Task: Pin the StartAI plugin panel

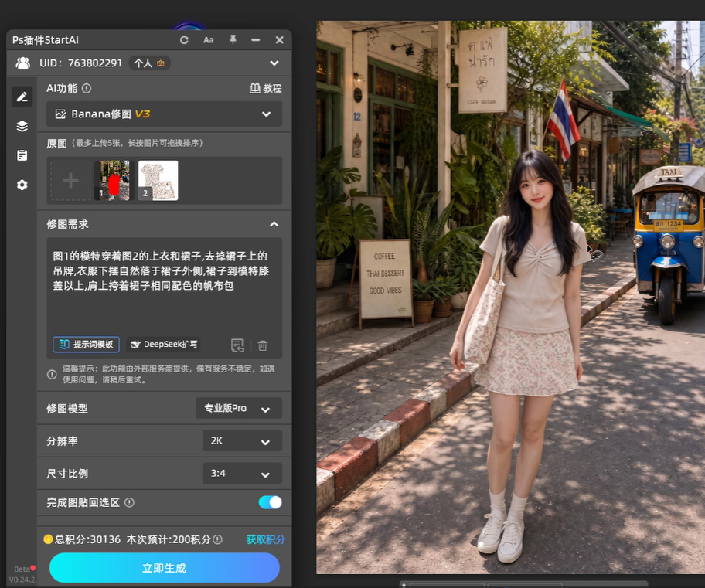Action: pos(233,39)
